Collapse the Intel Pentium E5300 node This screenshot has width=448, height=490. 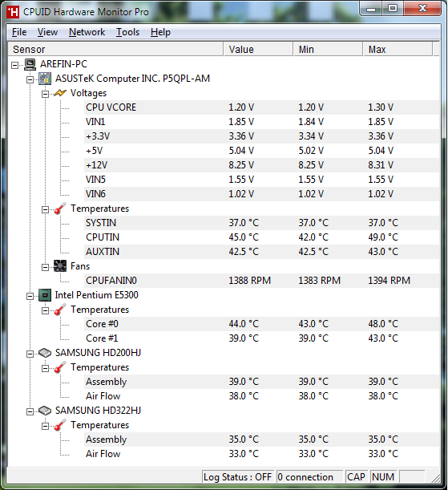(x=30, y=296)
